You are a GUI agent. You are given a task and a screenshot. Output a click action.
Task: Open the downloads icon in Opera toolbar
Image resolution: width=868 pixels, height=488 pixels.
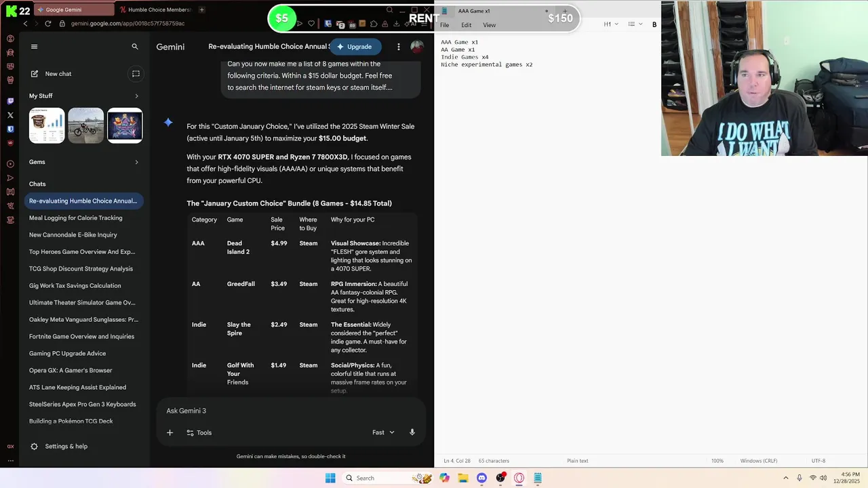coord(397,24)
